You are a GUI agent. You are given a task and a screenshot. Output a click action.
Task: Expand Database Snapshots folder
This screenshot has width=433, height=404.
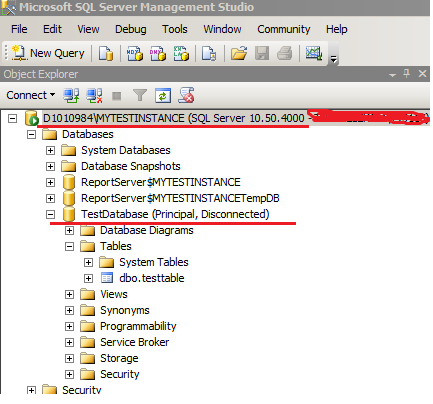(50, 166)
